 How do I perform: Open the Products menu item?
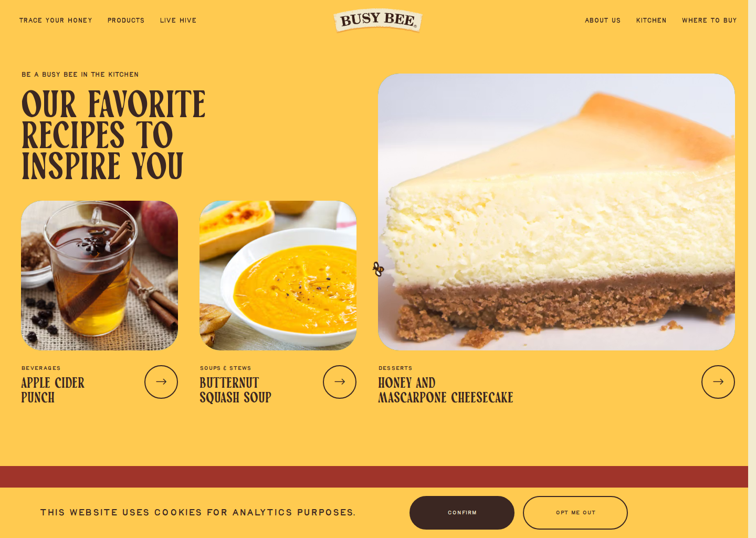(x=126, y=20)
